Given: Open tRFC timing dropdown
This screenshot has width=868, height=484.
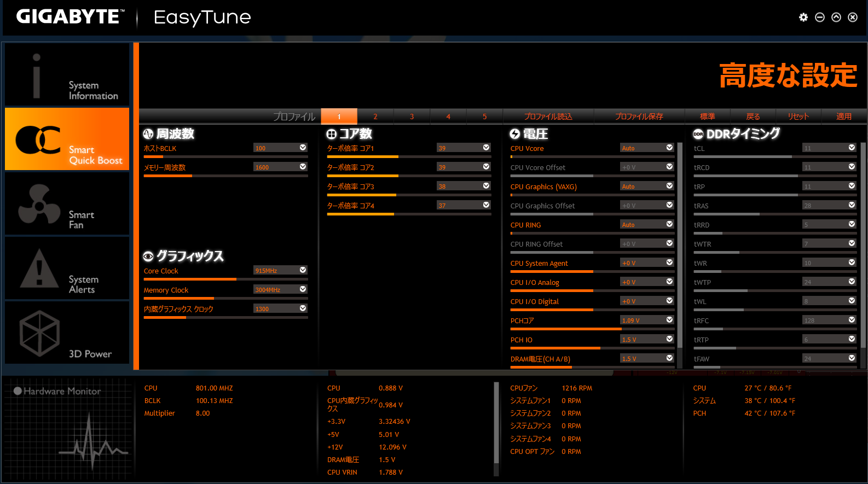Looking at the screenshot, I should pos(830,320).
